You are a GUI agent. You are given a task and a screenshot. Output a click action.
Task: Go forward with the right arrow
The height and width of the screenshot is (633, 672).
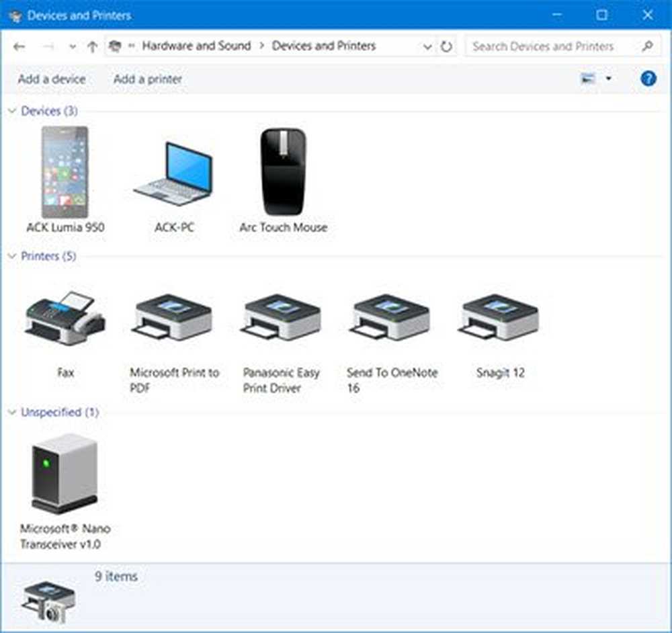48,46
